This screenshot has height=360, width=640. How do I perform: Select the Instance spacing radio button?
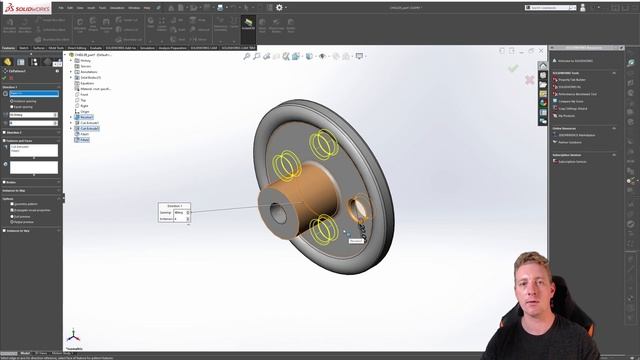pyautogui.click(x=12, y=101)
